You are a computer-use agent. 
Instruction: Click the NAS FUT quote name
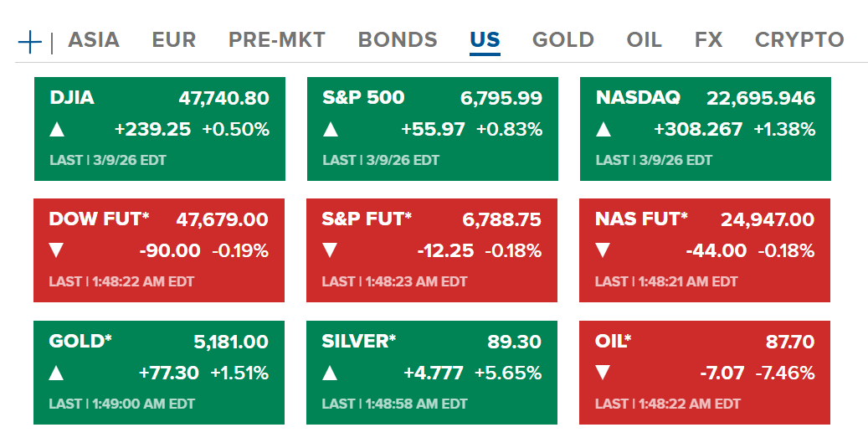pos(641,219)
